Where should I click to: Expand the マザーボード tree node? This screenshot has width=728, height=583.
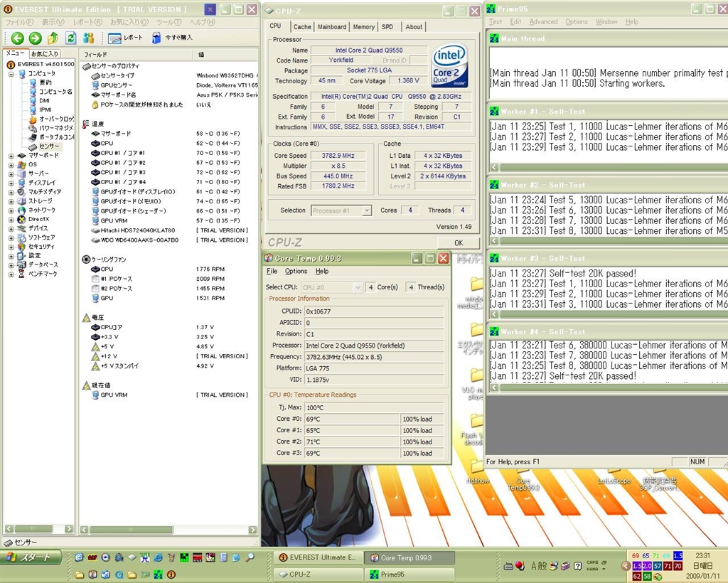11,155
